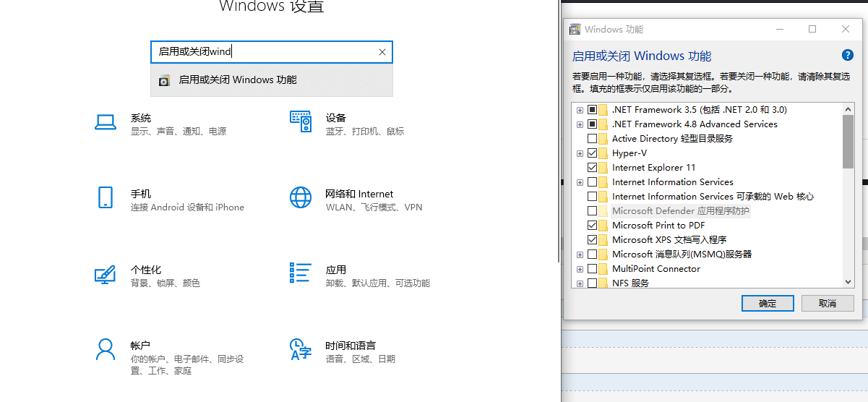Enable the Active Directory 轻型目录服务 checkbox
Screen dimensions: 868x402
click(593, 139)
